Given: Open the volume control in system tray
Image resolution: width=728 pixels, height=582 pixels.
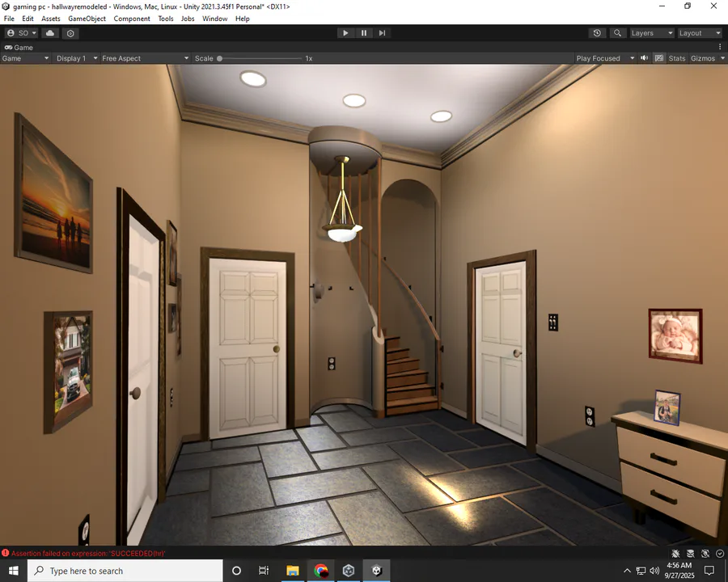Looking at the screenshot, I should pyautogui.click(x=654, y=571).
